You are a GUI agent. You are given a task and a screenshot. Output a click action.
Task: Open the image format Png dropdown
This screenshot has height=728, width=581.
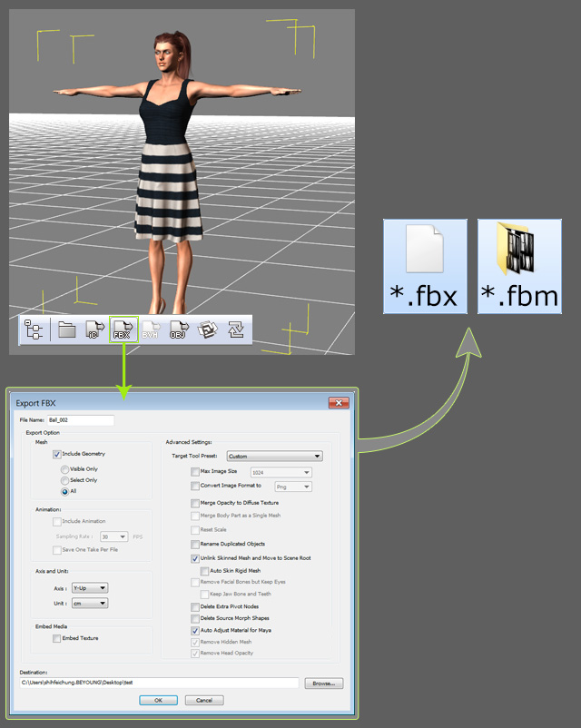293,487
